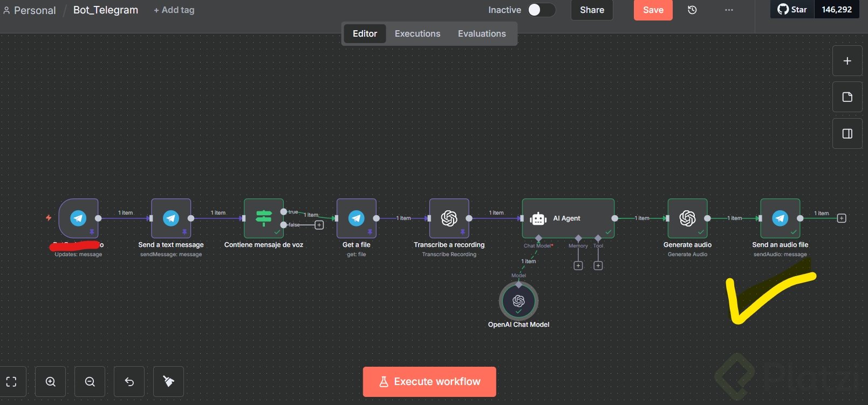
Task: Select the AI Agent node
Action: point(568,218)
